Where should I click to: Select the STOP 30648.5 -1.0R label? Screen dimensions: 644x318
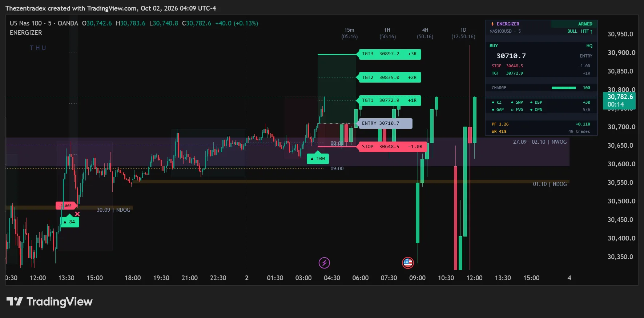tap(392, 147)
